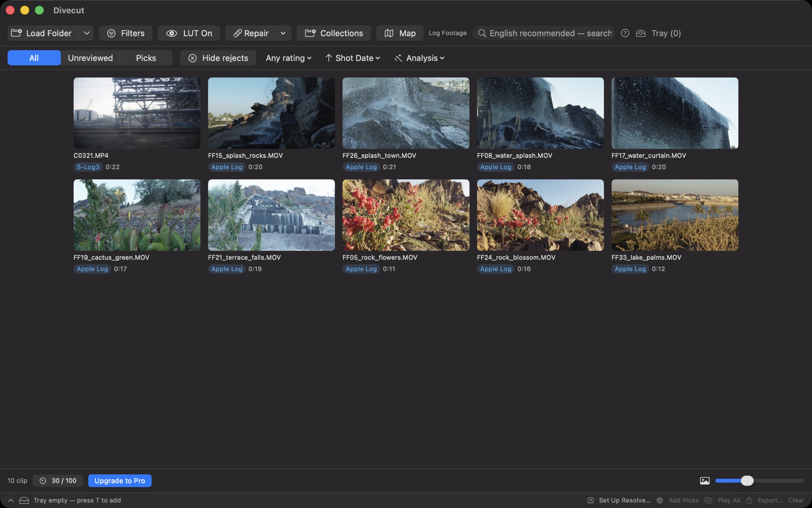Toggle Hide rejects
Image resolution: width=812 pixels, height=508 pixels.
[x=218, y=58]
